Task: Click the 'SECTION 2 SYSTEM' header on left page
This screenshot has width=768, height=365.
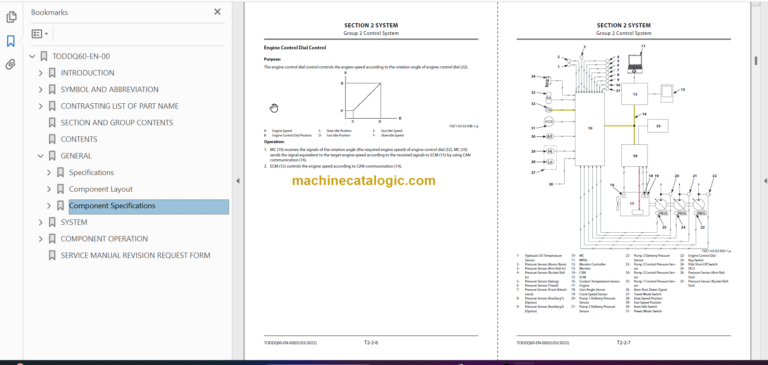Action: pos(371,25)
